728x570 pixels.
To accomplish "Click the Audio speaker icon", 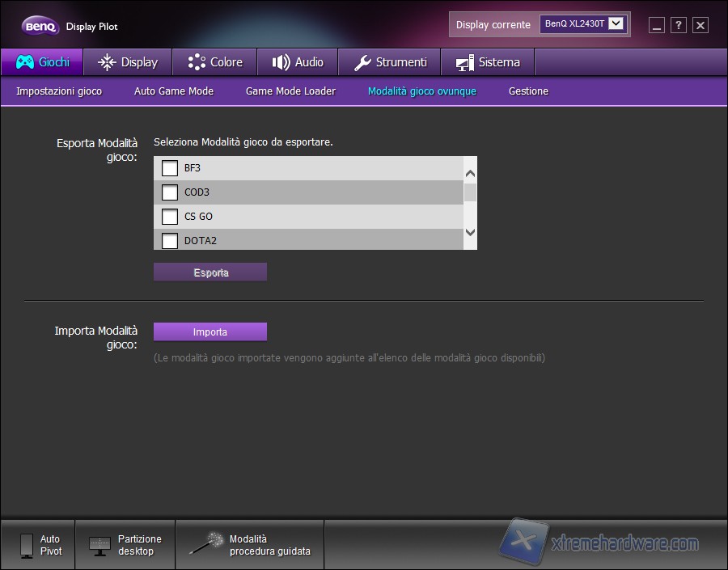I will (x=281, y=61).
